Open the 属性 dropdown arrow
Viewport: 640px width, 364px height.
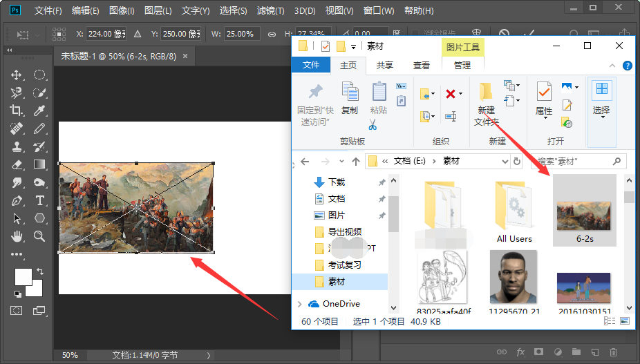545,118
